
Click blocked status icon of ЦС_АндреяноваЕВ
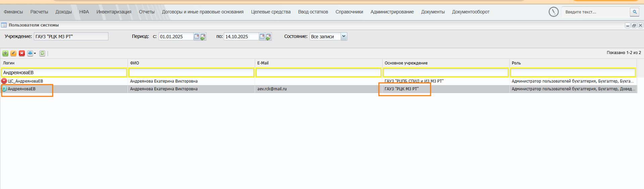point(4,81)
